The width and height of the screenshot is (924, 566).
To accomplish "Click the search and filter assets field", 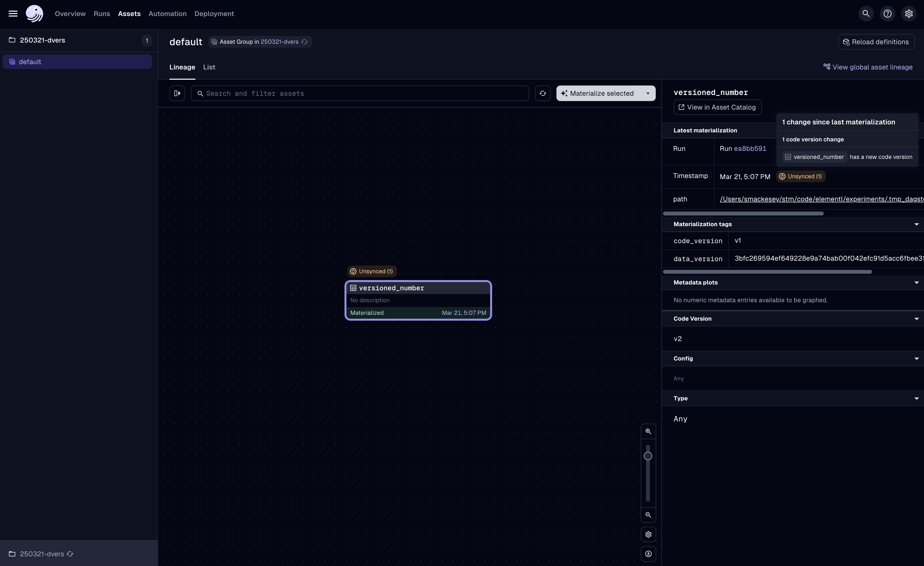I will tap(360, 93).
